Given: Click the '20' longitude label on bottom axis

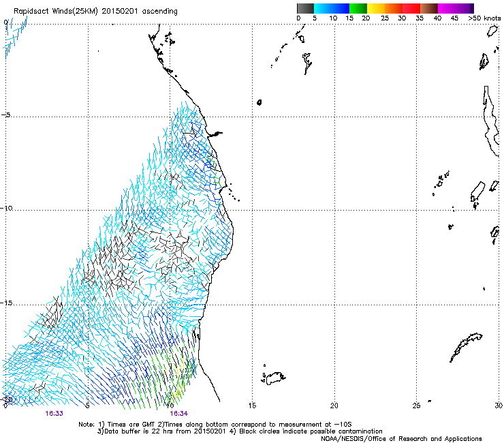Looking at the screenshot, I should [334, 406].
